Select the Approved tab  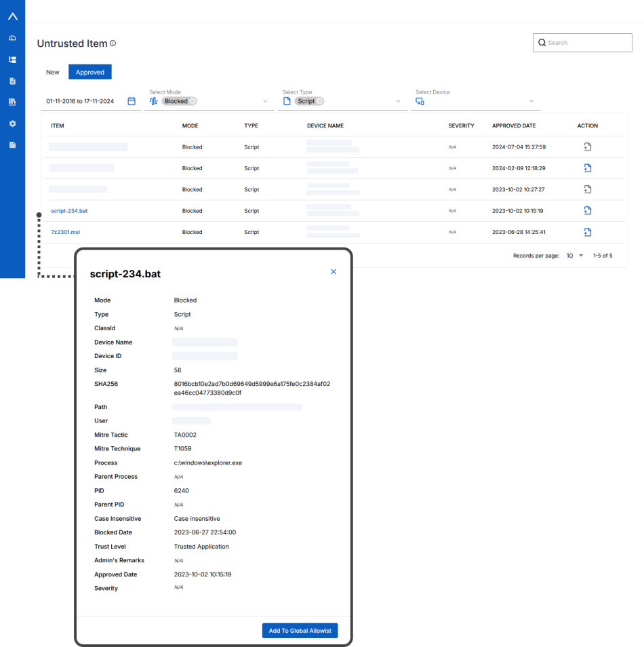tap(90, 72)
